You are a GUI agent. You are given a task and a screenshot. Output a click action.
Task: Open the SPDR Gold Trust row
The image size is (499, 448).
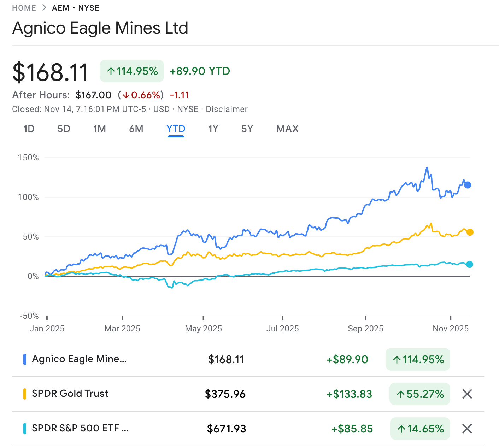[248, 394]
